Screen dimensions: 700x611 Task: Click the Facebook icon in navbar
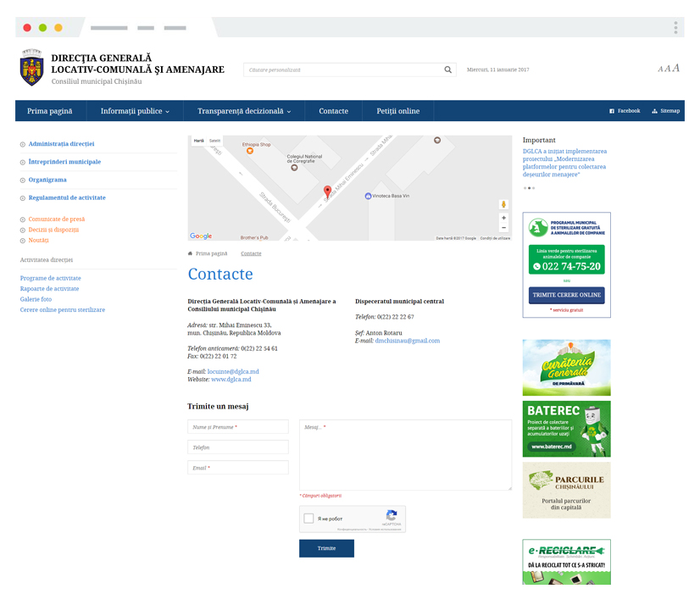coord(612,111)
